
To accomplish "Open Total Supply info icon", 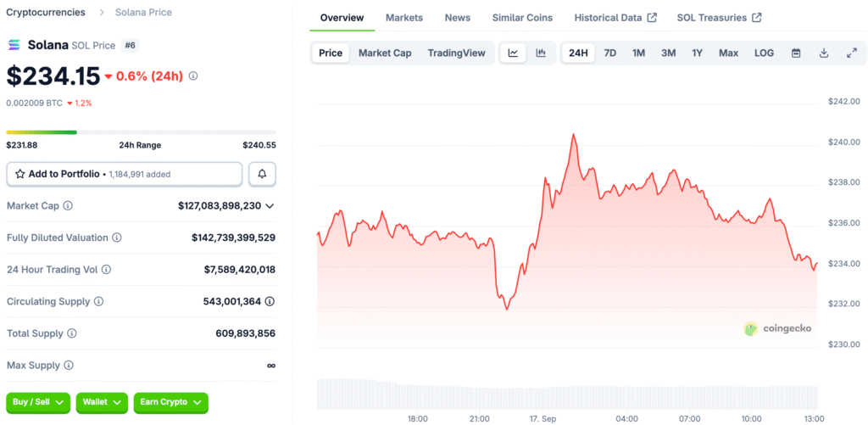I will point(72,333).
